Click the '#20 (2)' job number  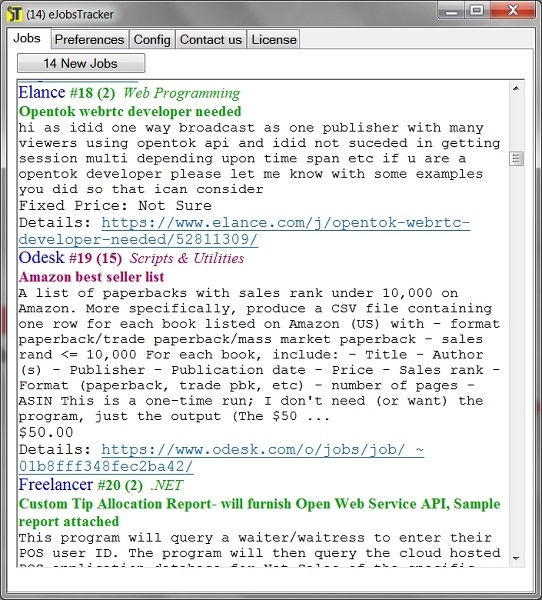(120, 485)
